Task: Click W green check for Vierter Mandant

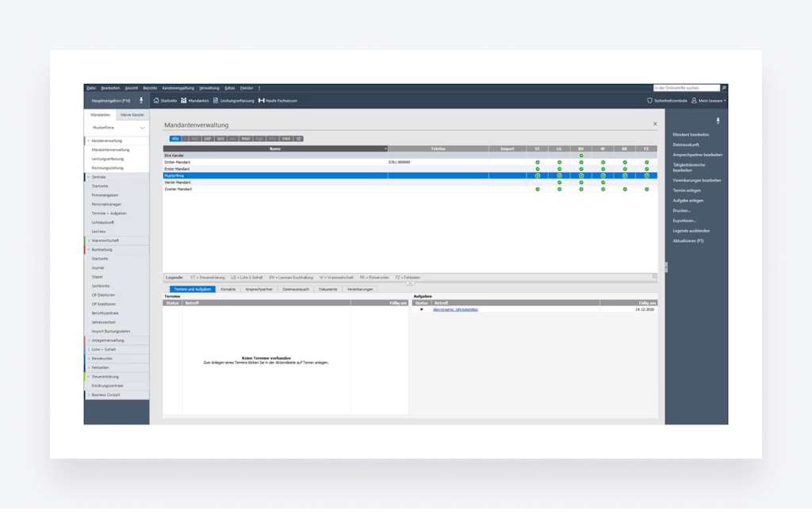Action: pos(603,183)
